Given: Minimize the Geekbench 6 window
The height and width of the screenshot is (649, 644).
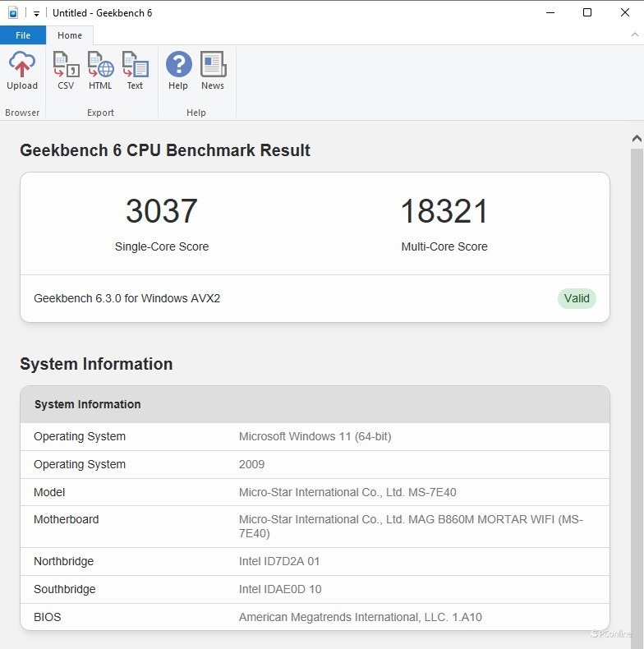Looking at the screenshot, I should pyautogui.click(x=550, y=13).
